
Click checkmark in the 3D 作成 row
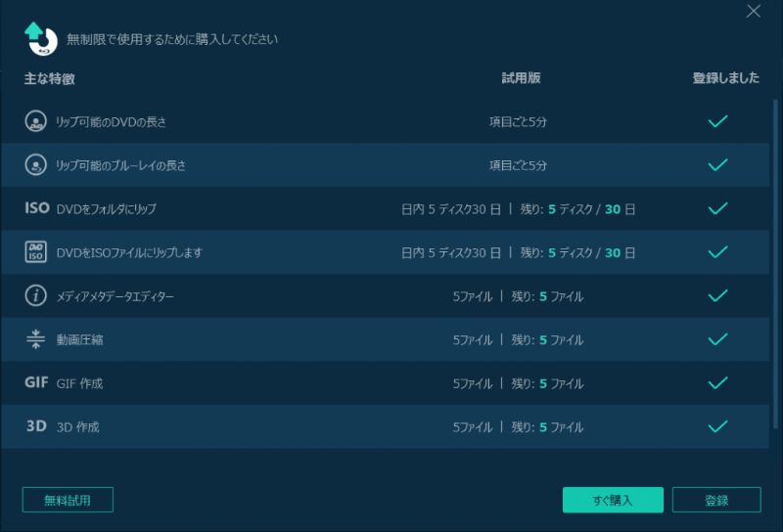click(717, 426)
